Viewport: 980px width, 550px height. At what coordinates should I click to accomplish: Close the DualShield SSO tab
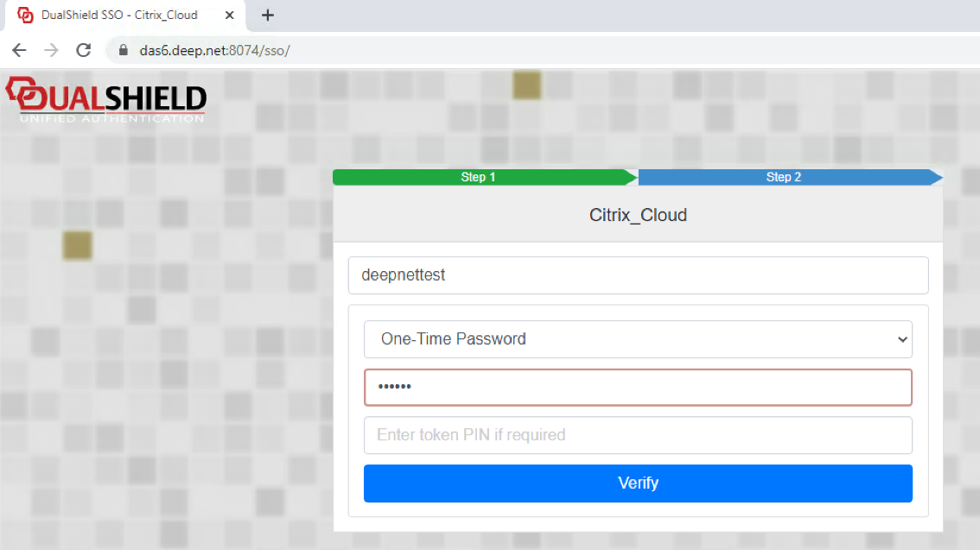[232, 16]
